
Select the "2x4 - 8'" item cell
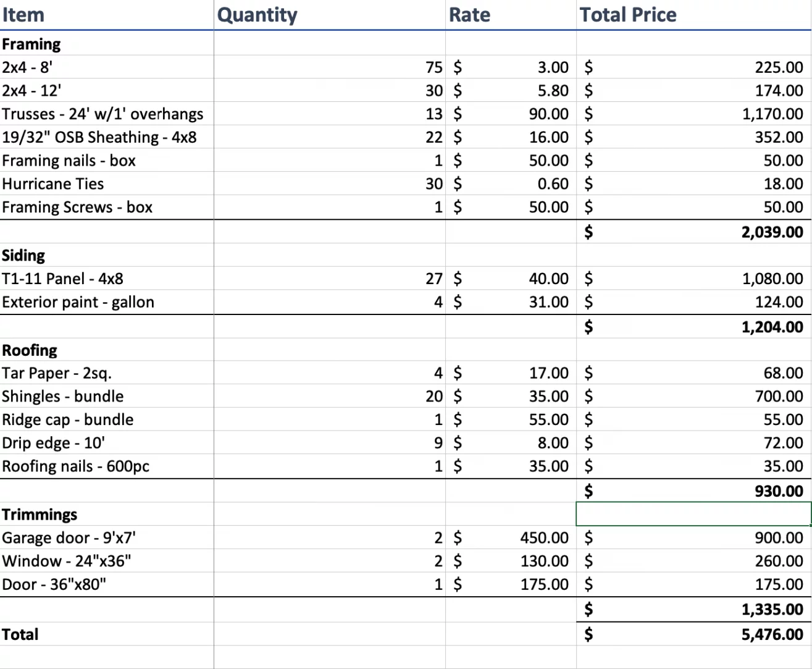107,67
